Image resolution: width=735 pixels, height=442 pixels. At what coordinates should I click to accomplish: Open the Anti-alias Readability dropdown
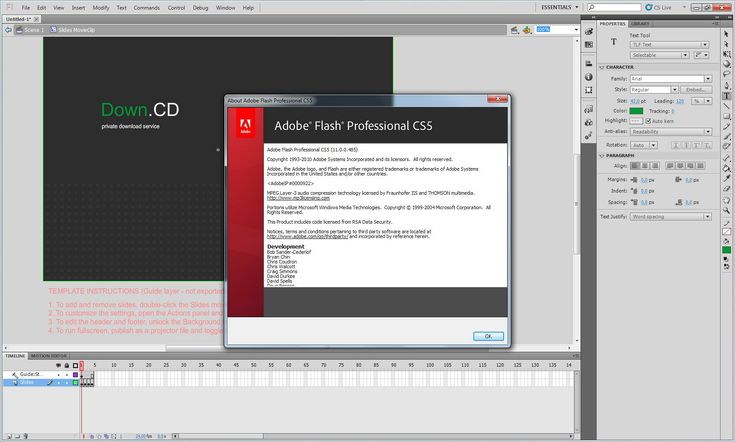tap(670, 131)
